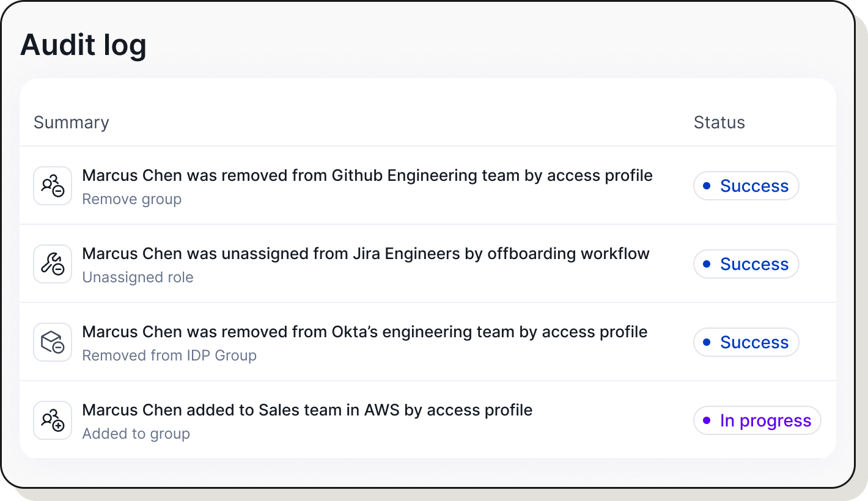
Task: Click the Success badge on the Github removal row
Action: coord(746,186)
